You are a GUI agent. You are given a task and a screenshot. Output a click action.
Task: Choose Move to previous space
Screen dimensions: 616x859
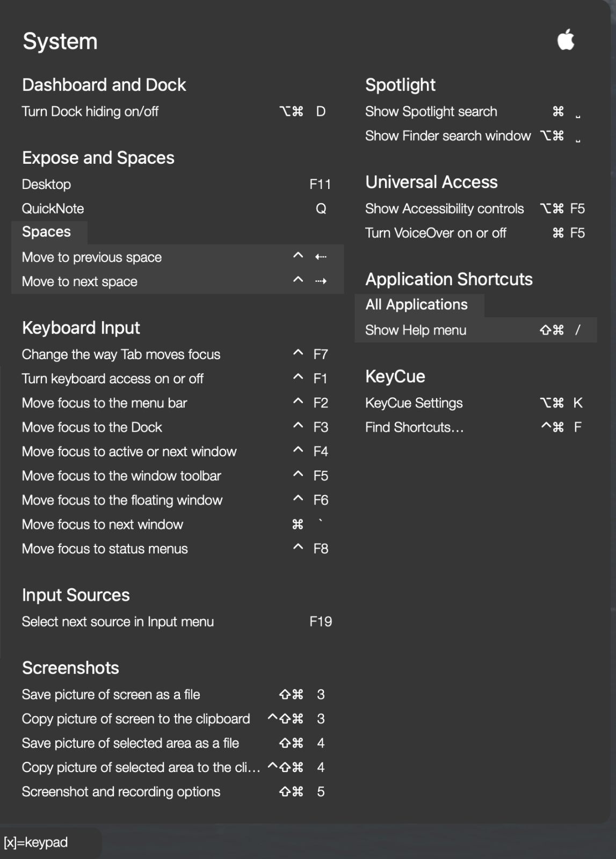tap(92, 257)
